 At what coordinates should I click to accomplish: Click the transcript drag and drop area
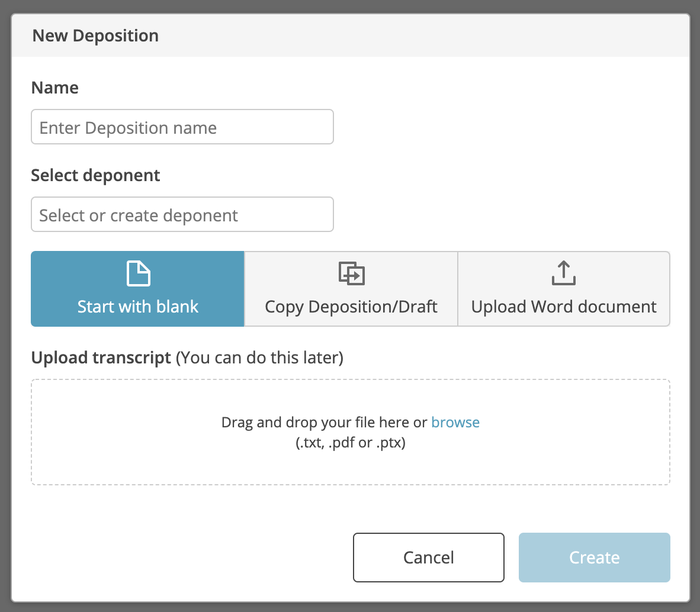[x=351, y=432]
